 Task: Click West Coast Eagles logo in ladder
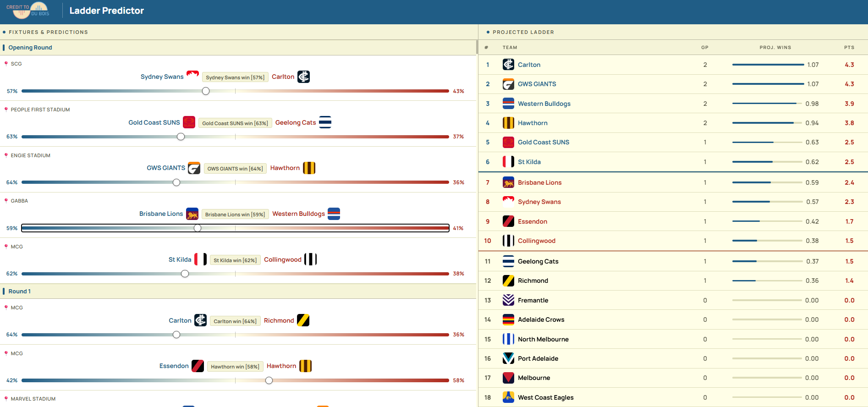[508, 397]
